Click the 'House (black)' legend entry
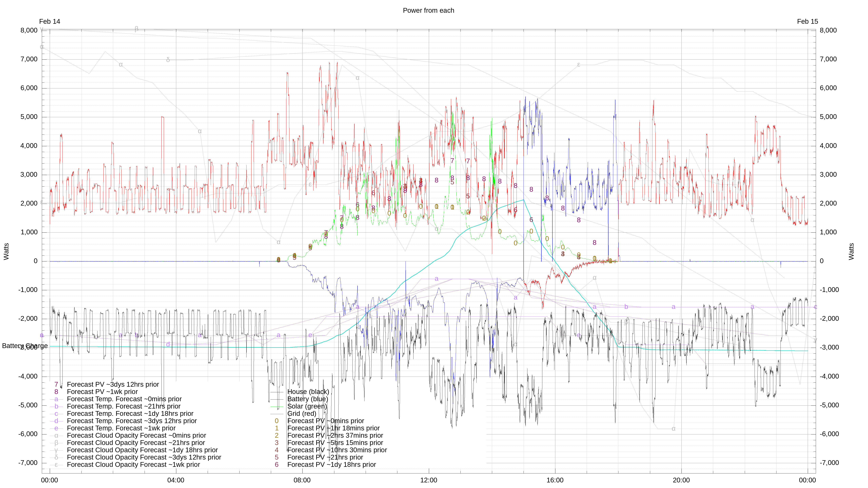The image size is (868, 488). pyautogui.click(x=308, y=392)
